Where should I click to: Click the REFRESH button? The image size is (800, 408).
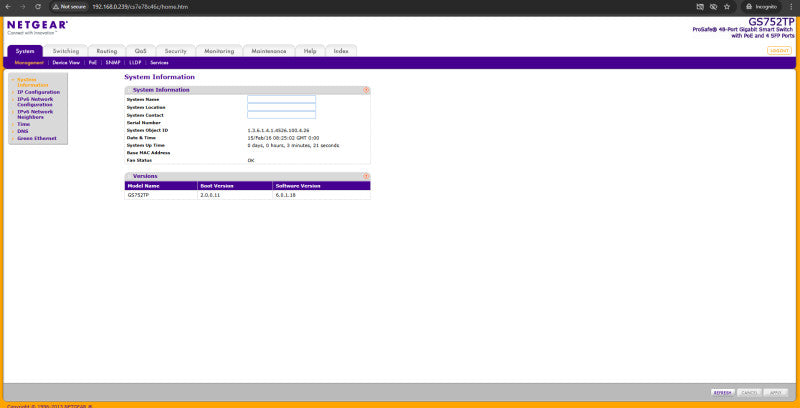(723, 393)
